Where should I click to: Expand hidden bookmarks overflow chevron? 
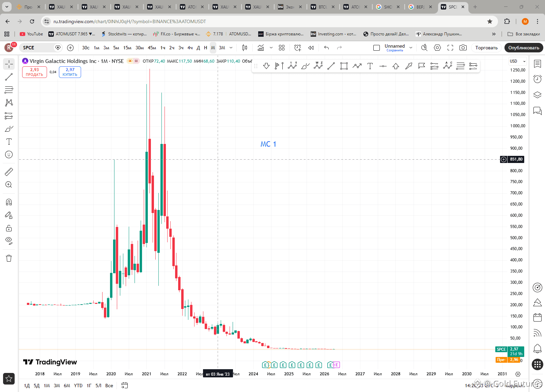coord(494,34)
